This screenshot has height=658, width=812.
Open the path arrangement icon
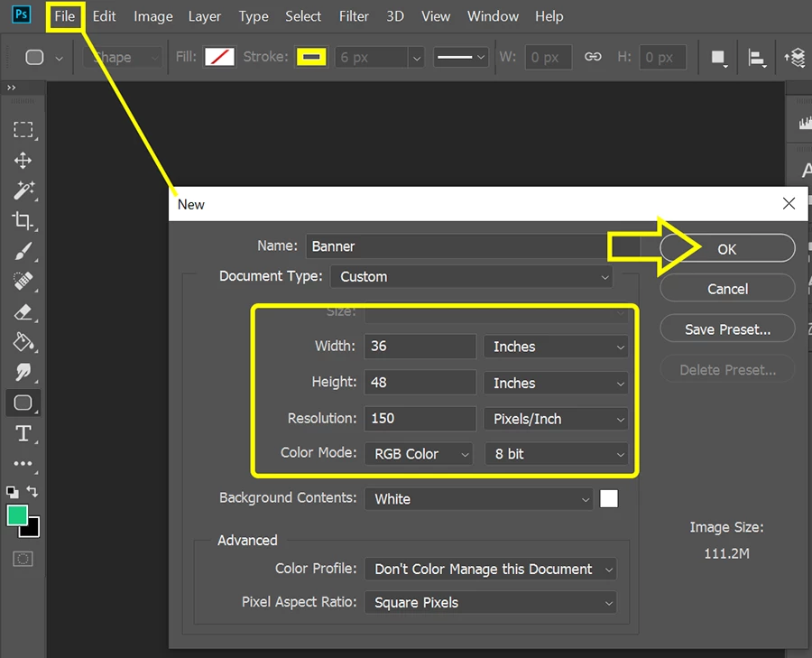(795, 58)
